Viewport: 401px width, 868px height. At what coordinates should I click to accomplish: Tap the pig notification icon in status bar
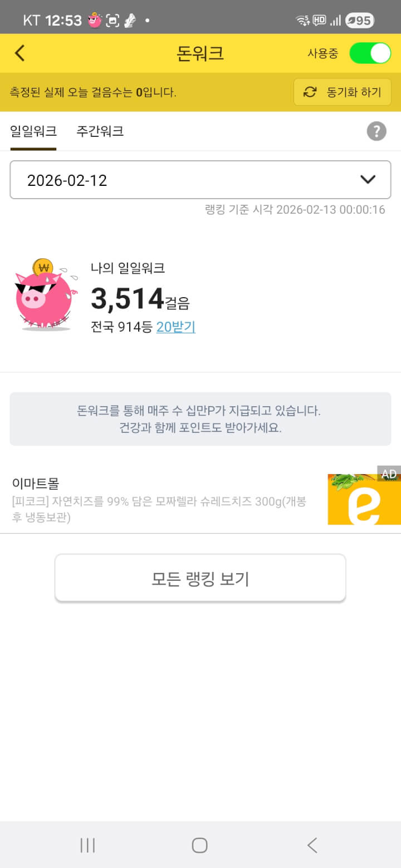tap(94, 21)
